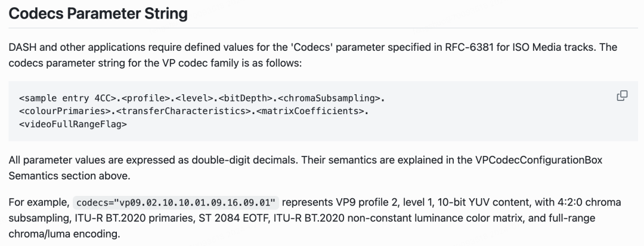This screenshot has height=246, width=644.
Task: Click the word DASH at paragraph start
Action: [21, 48]
